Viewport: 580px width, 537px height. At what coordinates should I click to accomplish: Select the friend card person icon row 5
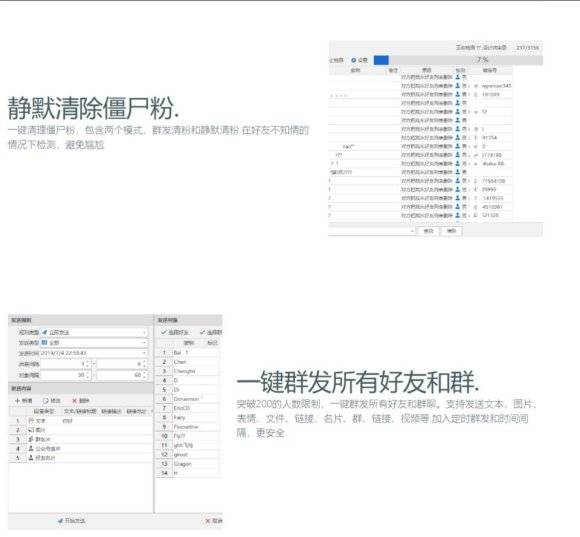31,458
